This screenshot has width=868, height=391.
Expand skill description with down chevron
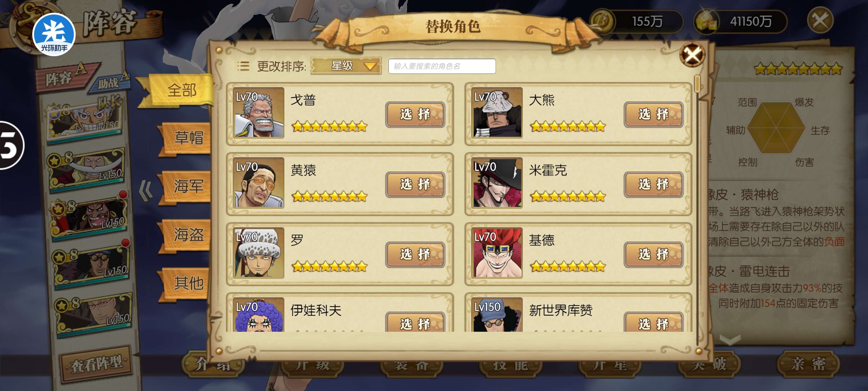(729, 339)
